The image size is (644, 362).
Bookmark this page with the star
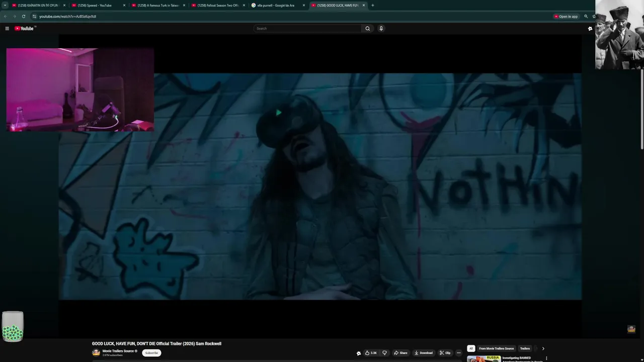(x=594, y=17)
